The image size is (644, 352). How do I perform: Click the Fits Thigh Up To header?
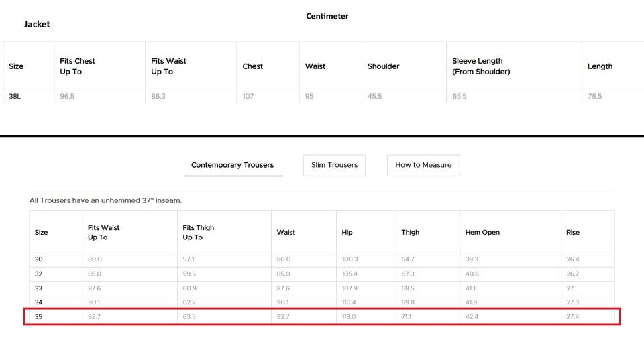click(198, 233)
